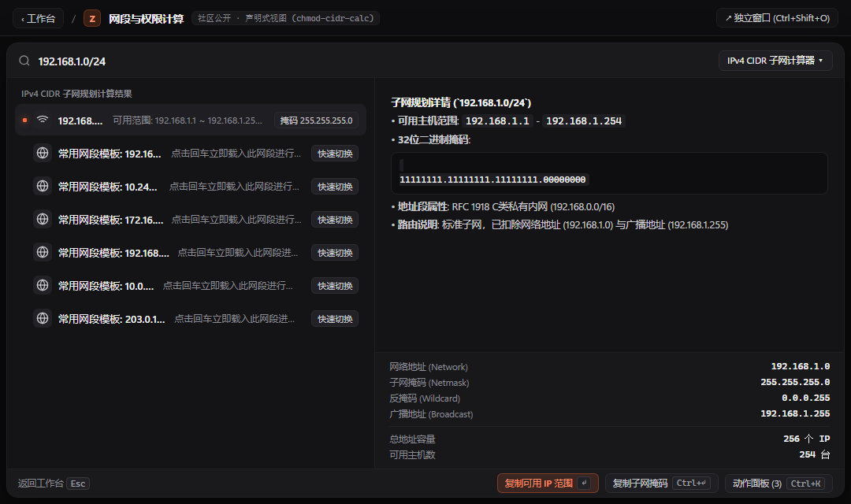Screen dimensions: 851x504
Task: Click the IPv4 CIDR 子网规划计算结果 heading
Action: pos(76,93)
